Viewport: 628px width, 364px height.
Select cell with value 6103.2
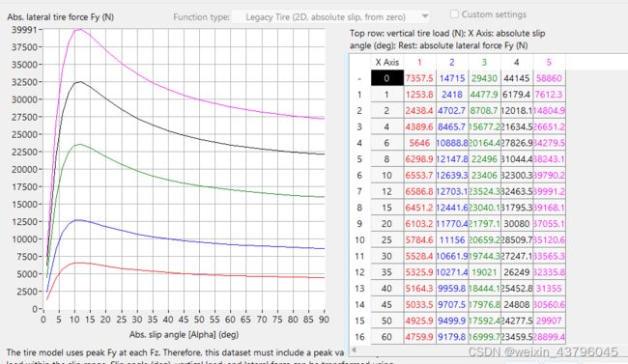pyautogui.click(x=419, y=224)
